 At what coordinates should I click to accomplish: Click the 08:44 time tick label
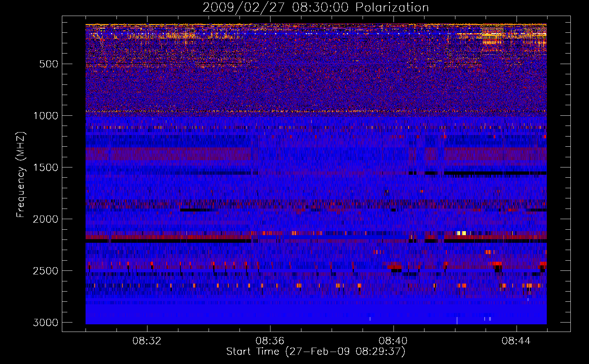(516, 341)
